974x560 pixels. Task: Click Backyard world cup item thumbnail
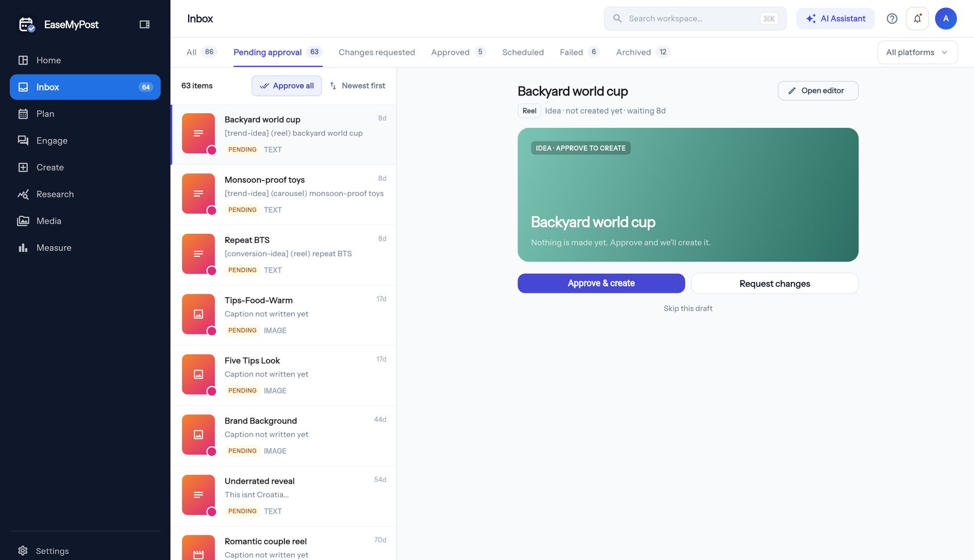[x=198, y=133]
